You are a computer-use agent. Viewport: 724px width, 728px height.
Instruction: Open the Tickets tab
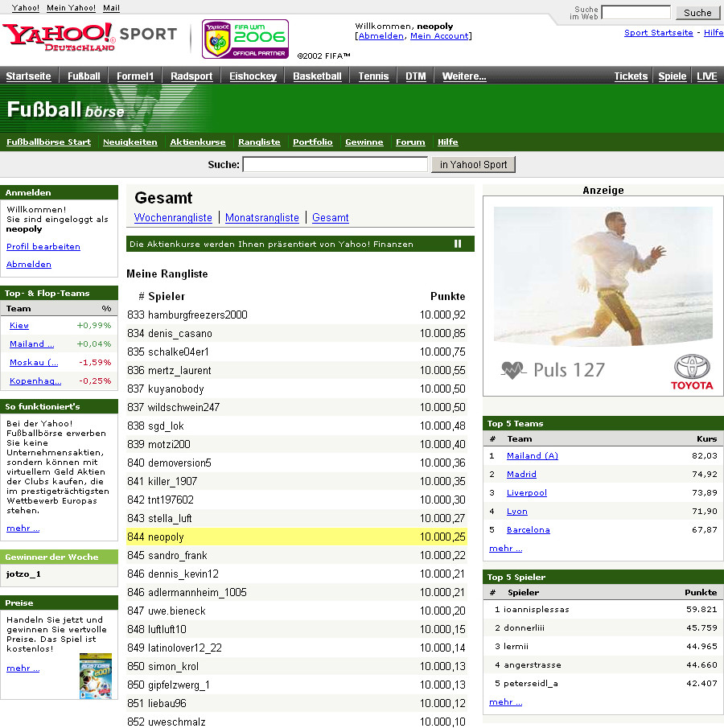(631, 76)
